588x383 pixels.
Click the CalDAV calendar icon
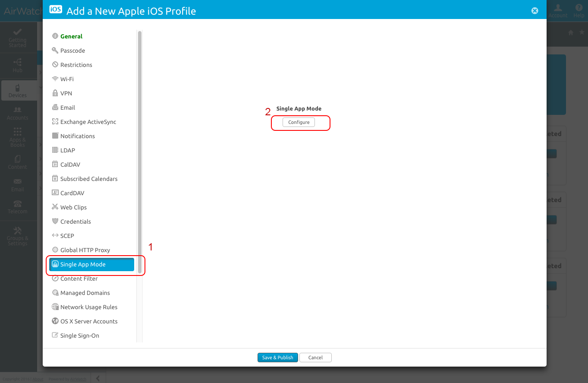(55, 165)
